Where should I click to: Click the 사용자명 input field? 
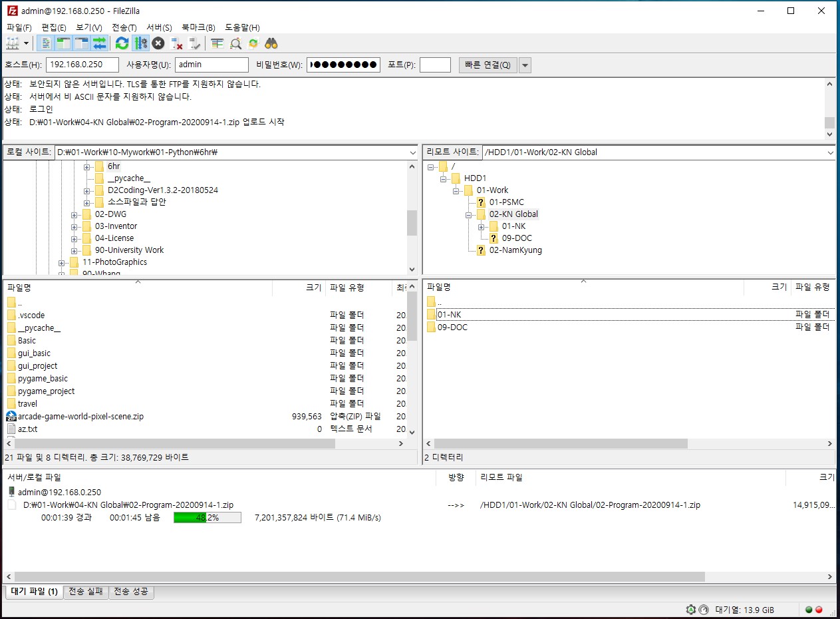pos(212,65)
